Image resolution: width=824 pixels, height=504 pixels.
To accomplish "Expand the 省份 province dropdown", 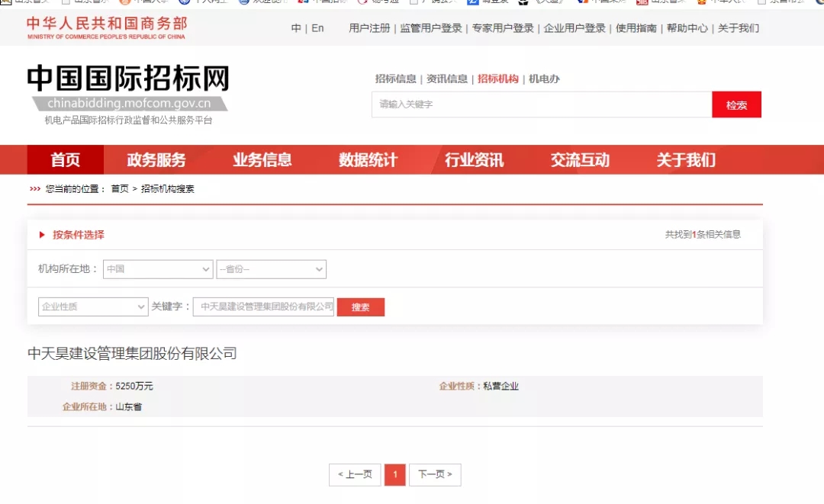I will click(271, 269).
